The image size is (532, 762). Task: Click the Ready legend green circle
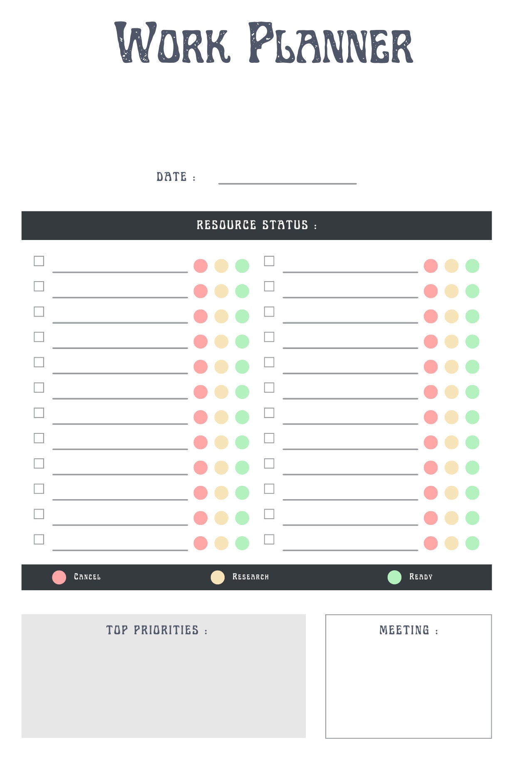click(394, 577)
